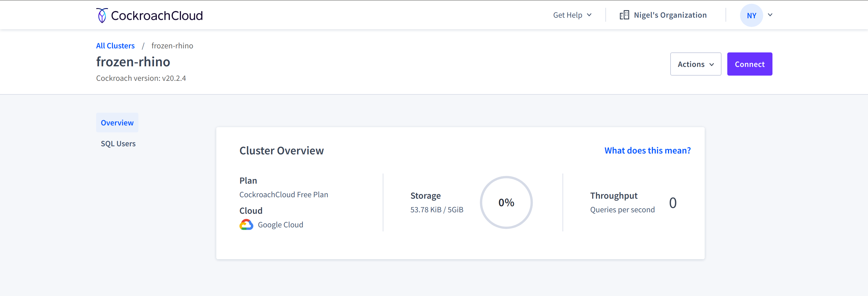Open the Actions dropdown menu
The height and width of the screenshot is (296, 868).
click(695, 64)
